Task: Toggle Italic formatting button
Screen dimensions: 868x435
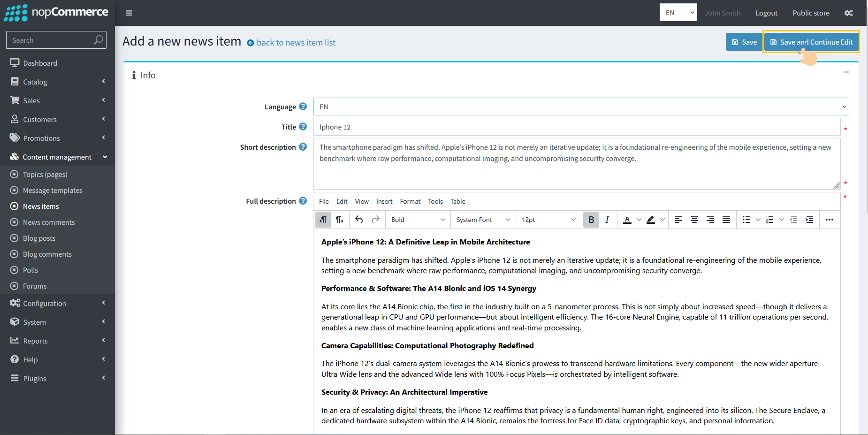Action: coord(607,220)
